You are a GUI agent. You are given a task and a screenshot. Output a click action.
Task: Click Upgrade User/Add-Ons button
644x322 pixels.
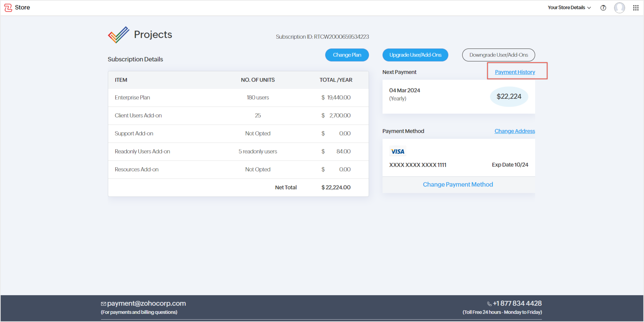coord(415,55)
